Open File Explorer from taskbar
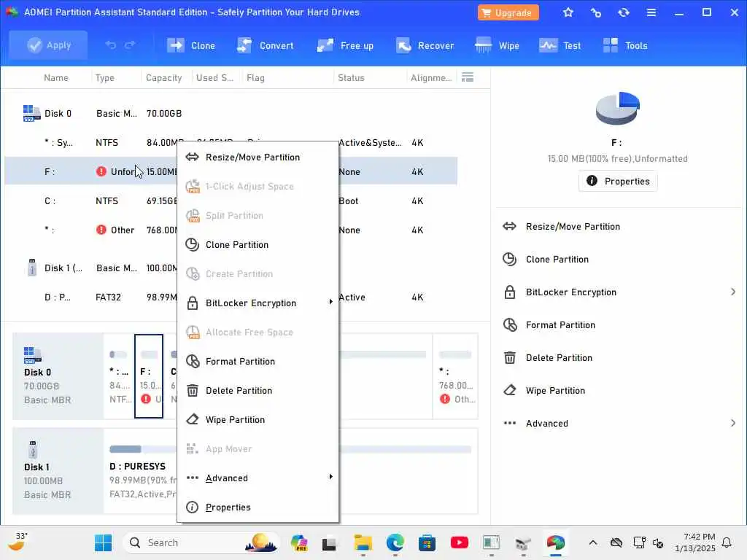 (x=363, y=542)
